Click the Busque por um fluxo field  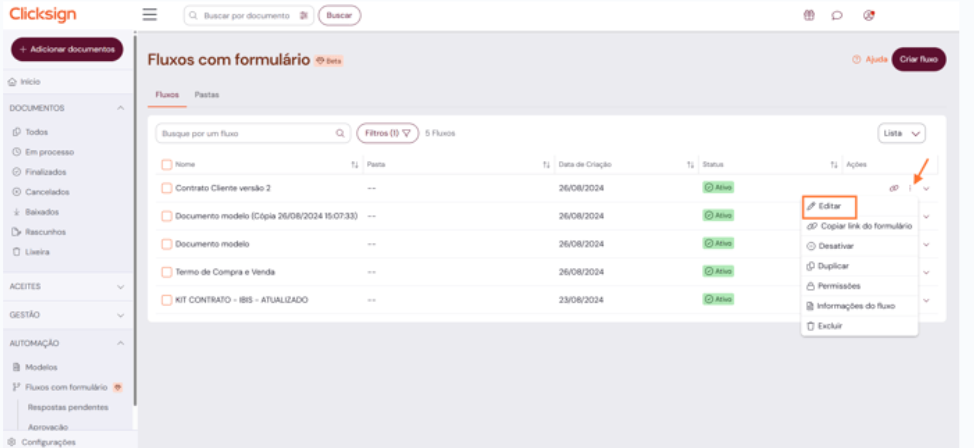[x=245, y=133]
